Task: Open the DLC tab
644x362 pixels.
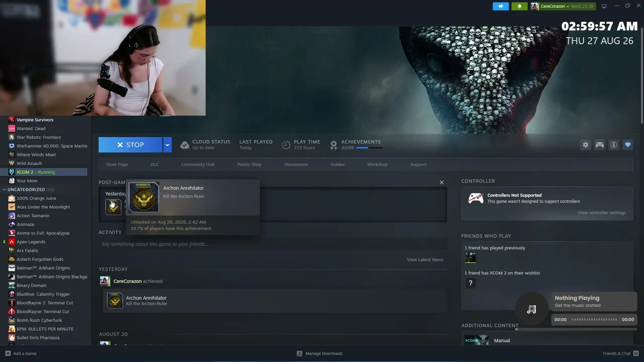Action: pyautogui.click(x=154, y=164)
